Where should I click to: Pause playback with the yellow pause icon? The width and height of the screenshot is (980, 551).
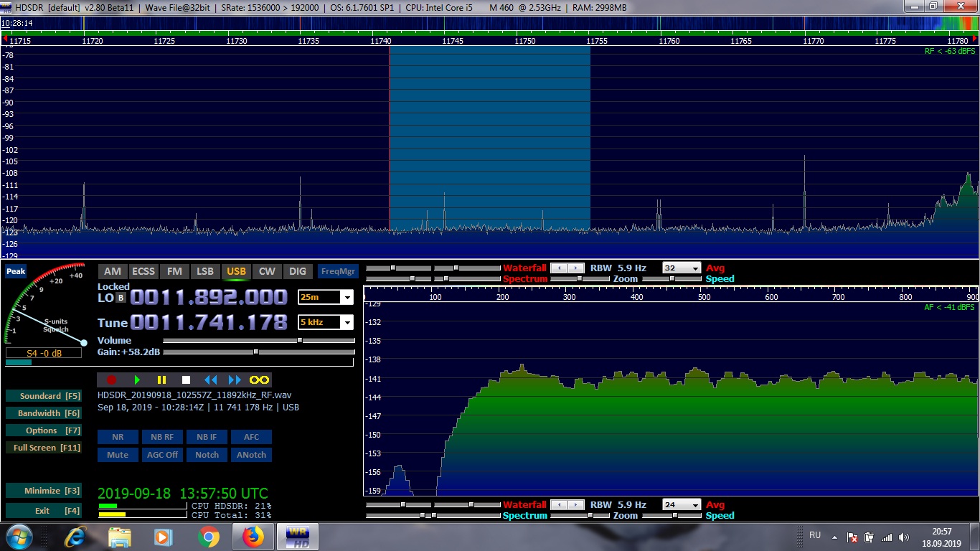161,380
